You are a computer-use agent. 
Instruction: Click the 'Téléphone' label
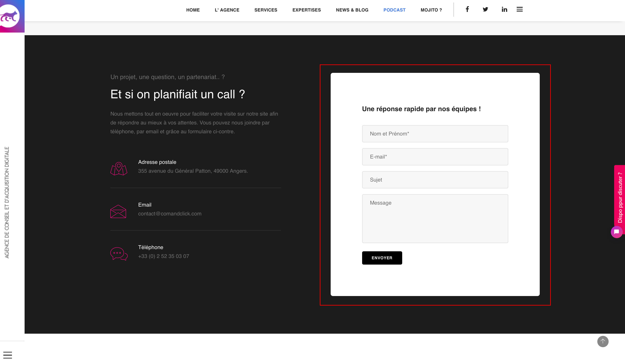[151, 247]
